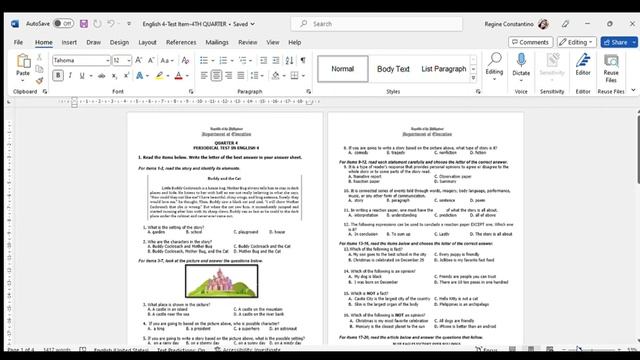Click in the Search box

(x=377, y=24)
